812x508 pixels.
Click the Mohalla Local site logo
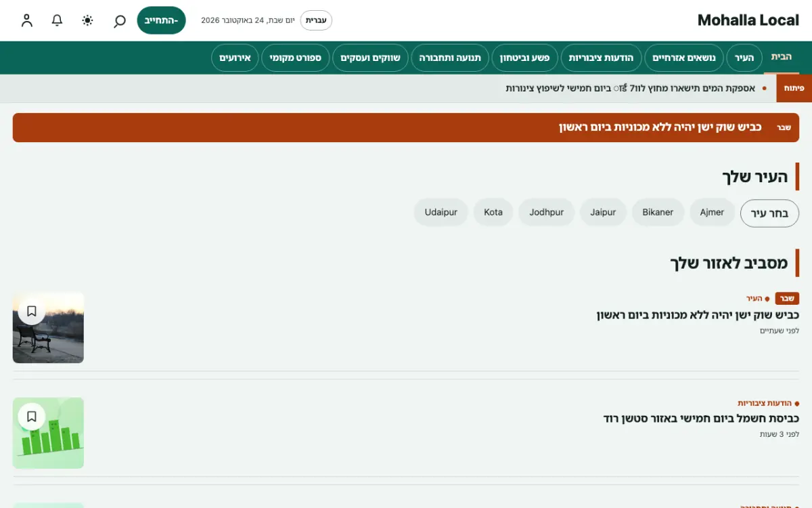(x=748, y=20)
